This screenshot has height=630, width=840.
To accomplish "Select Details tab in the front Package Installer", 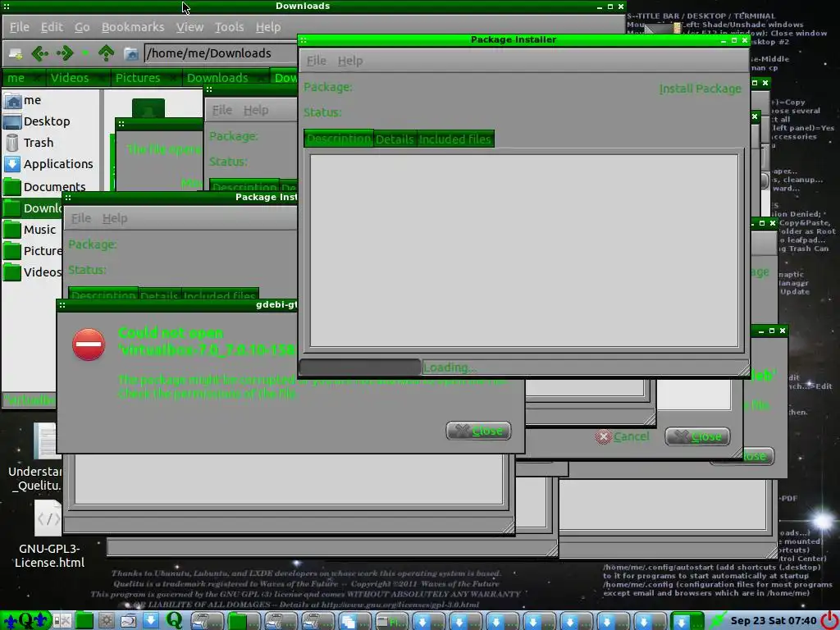I will [395, 139].
